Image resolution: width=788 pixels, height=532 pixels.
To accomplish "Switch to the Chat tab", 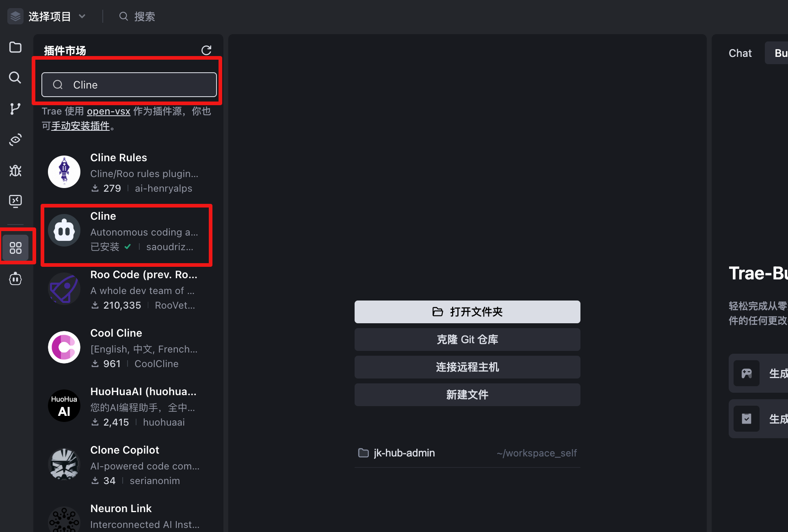I will [740, 53].
